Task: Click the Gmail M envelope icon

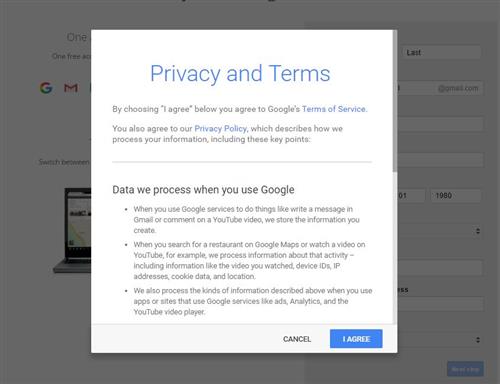Action: click(x=71, y=88)
